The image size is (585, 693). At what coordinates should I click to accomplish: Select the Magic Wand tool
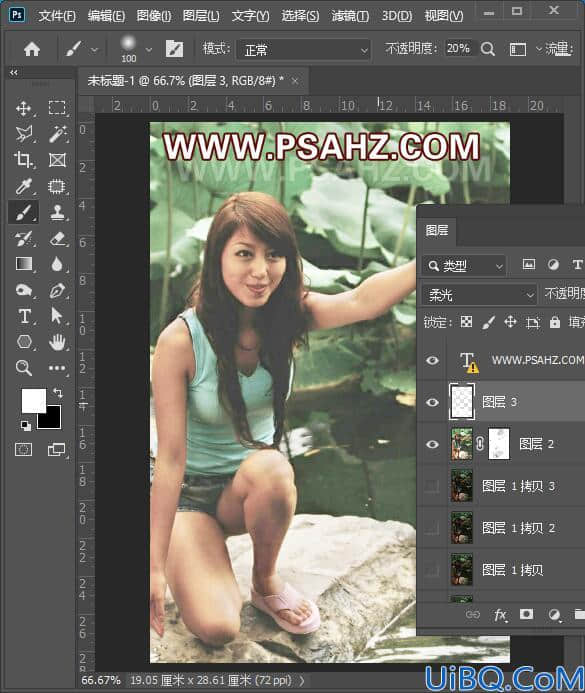[x=57, y=133]
